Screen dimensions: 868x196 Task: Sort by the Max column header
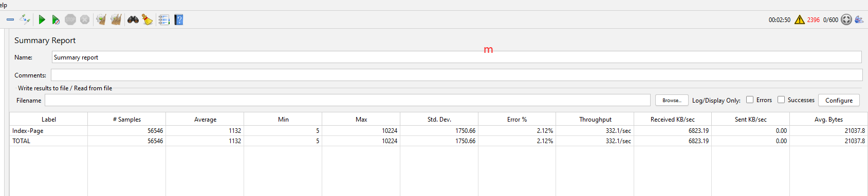point(361,119)
